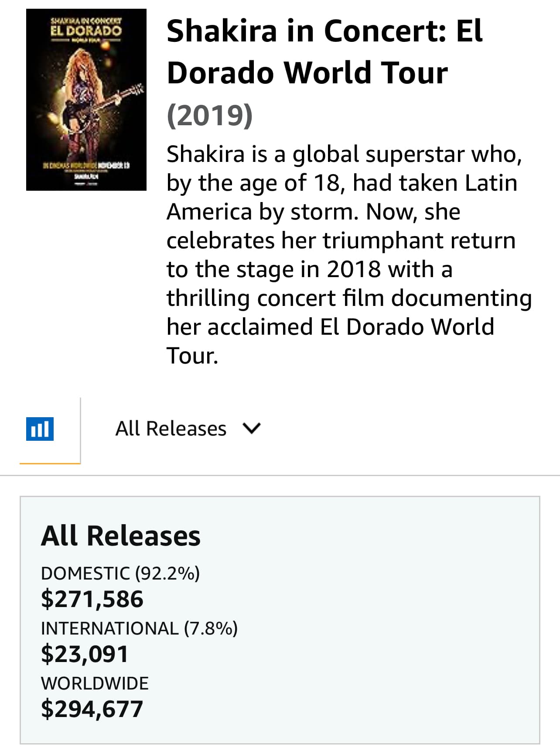
Task: Click the WORLDWIDE label
Action: coord(95,683)
